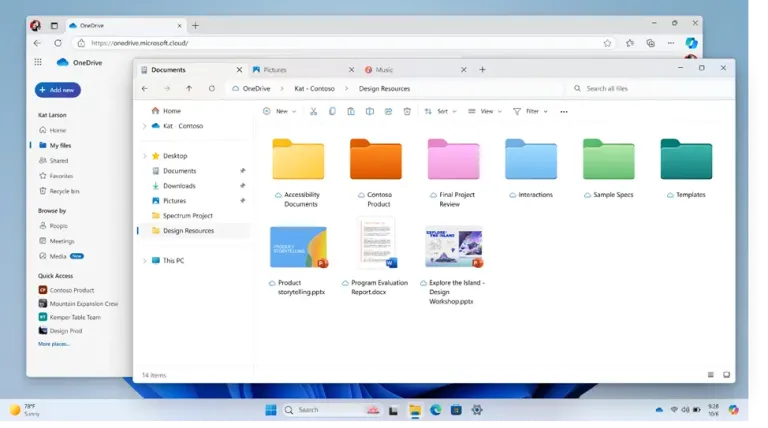Expand the This PC tree node
Viewport: 768px width, 428px height.
click(x=144, y=261)
